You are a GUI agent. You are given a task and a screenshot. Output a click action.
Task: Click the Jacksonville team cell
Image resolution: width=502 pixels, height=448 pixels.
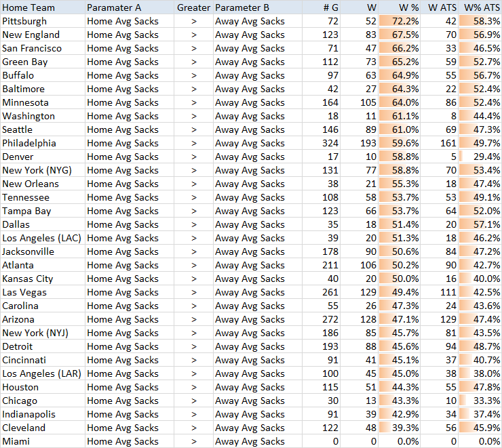[x=43, y=251]
